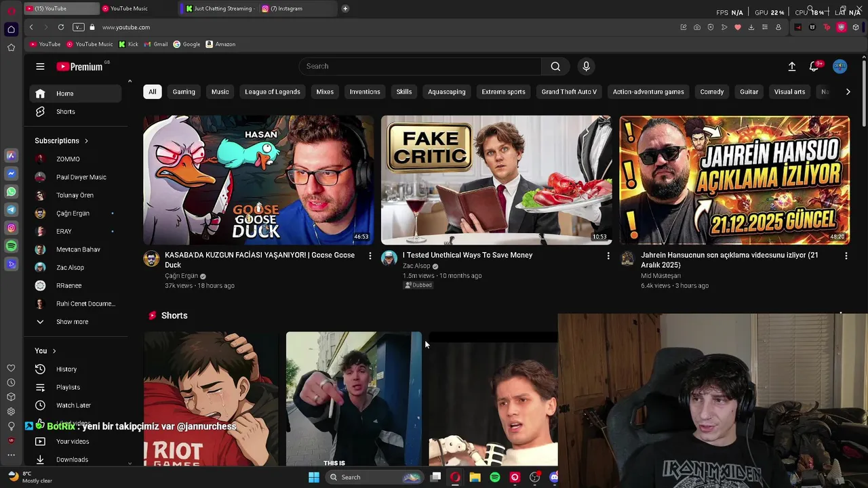The image size is (868, 488).
Task: Open the YouTube guide hamburger menu
Action: pos(40,66)
